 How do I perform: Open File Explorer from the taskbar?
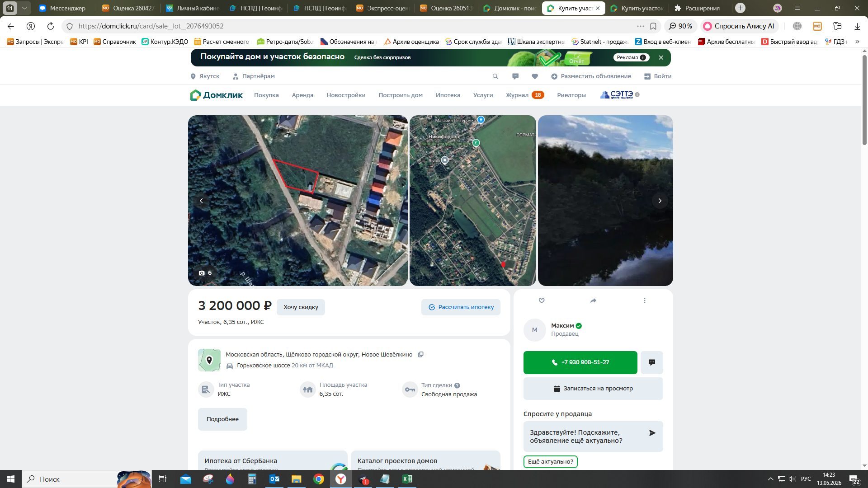point(296,479)
